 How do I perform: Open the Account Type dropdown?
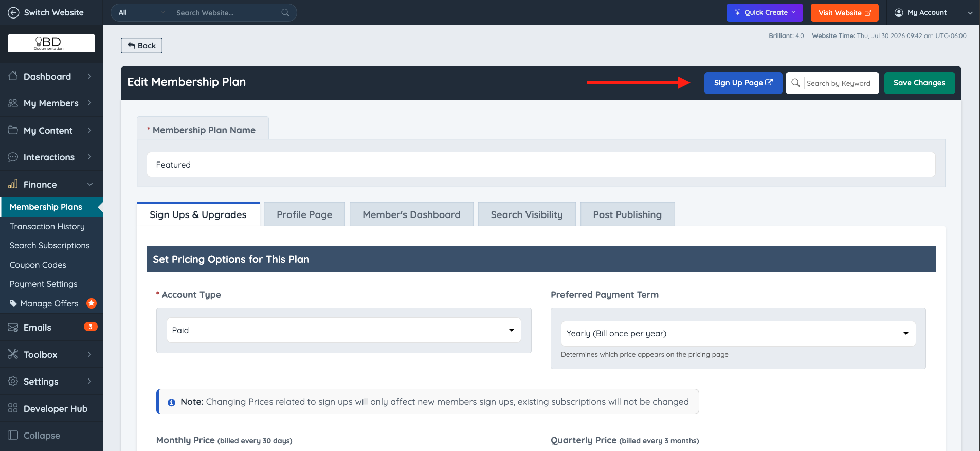(344, 330)
